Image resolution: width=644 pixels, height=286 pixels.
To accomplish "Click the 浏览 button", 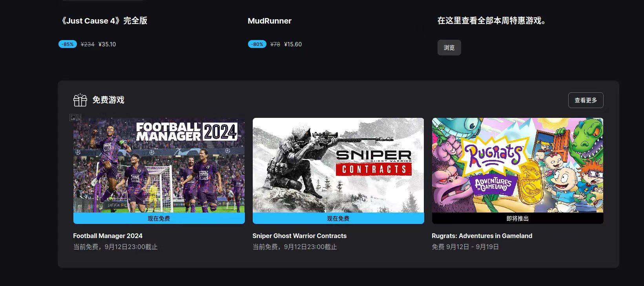I will [x=449, y=48].
